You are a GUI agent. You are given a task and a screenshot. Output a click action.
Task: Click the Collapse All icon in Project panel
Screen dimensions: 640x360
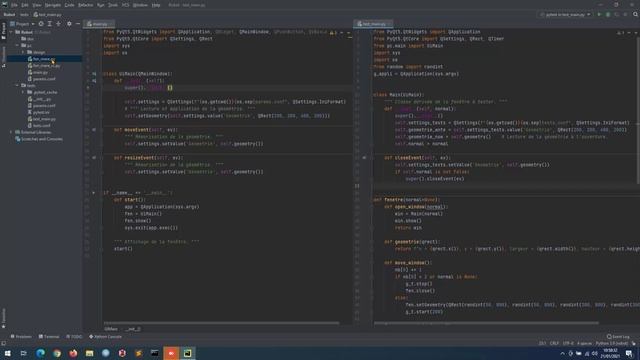click(x=58, y=24)
